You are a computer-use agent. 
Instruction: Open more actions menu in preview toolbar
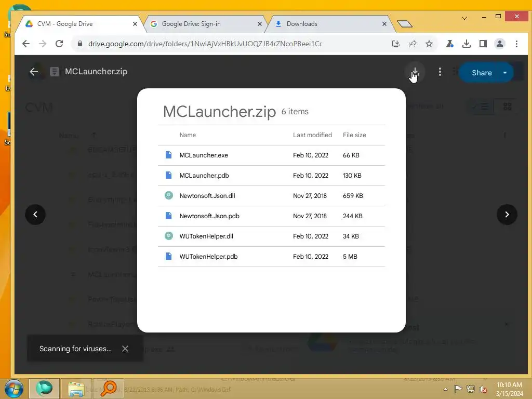pyautogui.click(x=440, y=72)
